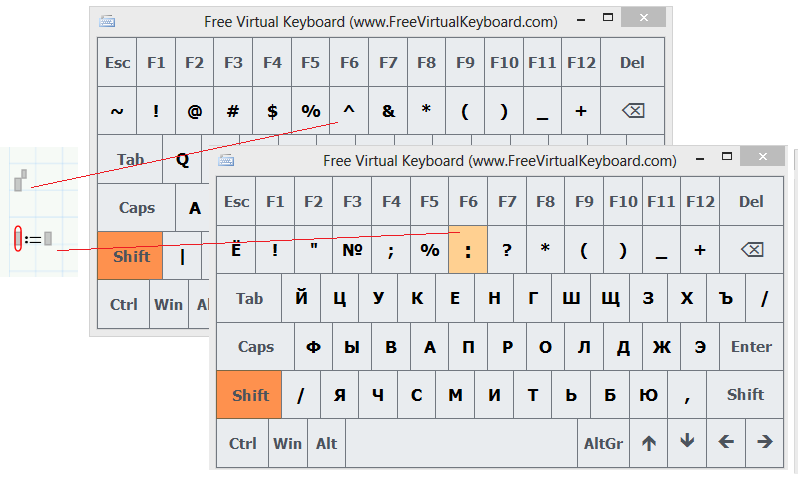
Task: Click the ~ key in back keyboard
Action: pos(117,110)
